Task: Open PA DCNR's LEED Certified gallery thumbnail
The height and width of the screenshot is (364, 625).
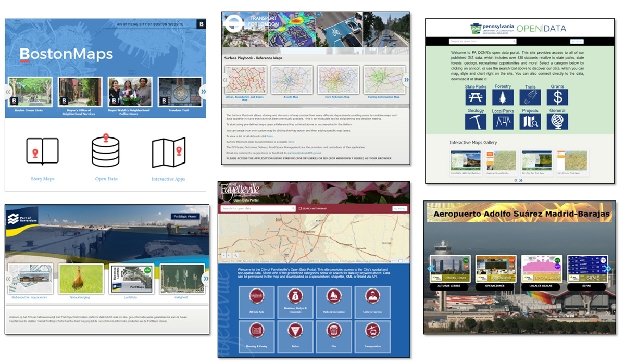Action: click(466, 161)
